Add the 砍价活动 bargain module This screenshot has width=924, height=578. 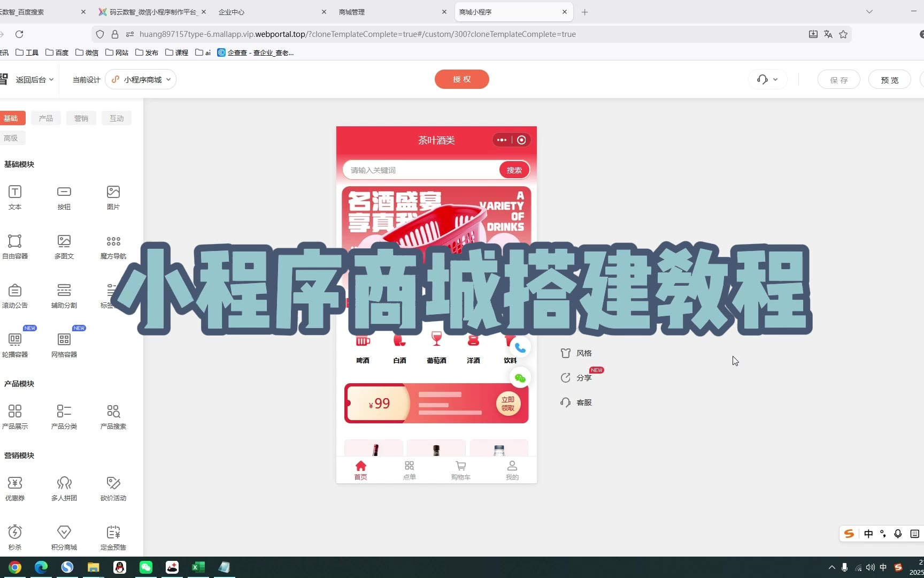[x=113, y=489]
